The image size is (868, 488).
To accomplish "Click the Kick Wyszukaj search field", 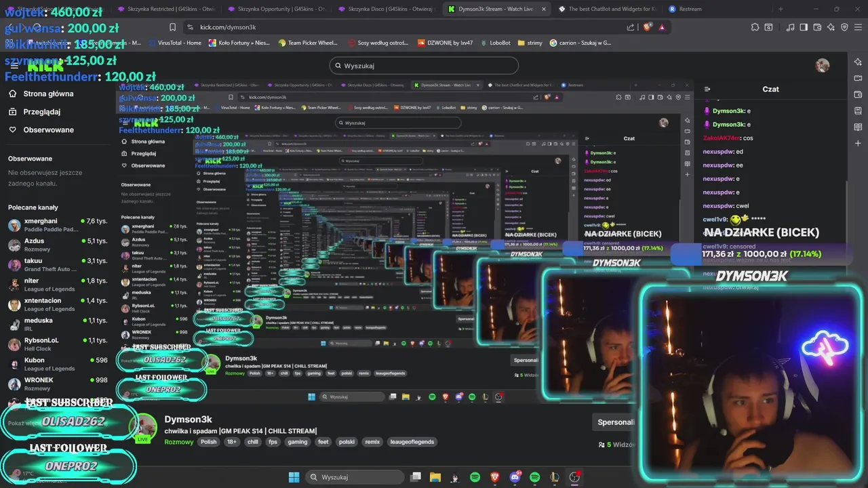I will [424, 66].
